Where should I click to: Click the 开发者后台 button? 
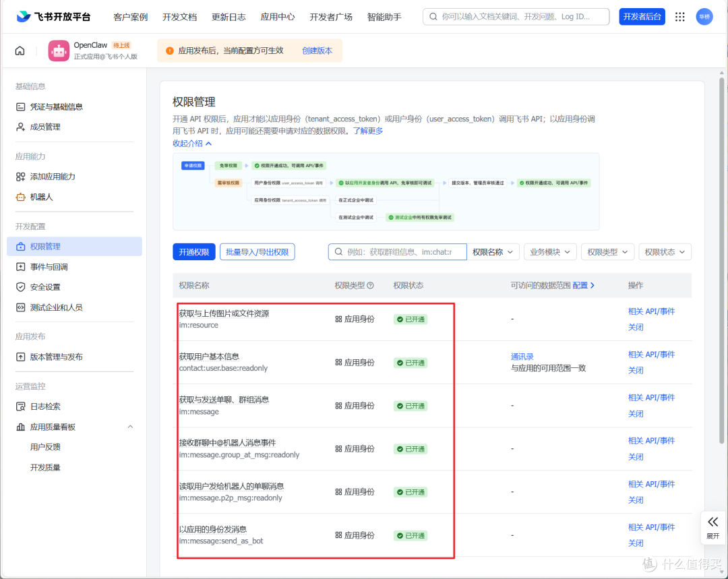click(x=642, y=17)
